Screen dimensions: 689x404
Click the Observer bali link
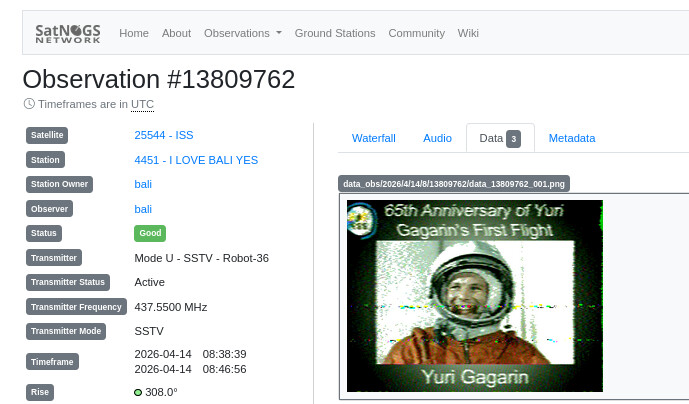point(143,209)
